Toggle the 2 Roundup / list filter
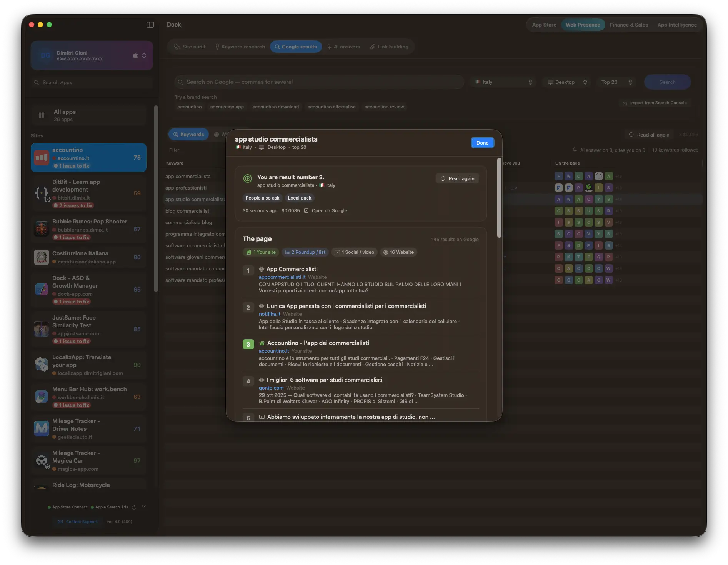The height and width of the screenshot is (565, 728). pyautogui.click(x=305, y=252)
